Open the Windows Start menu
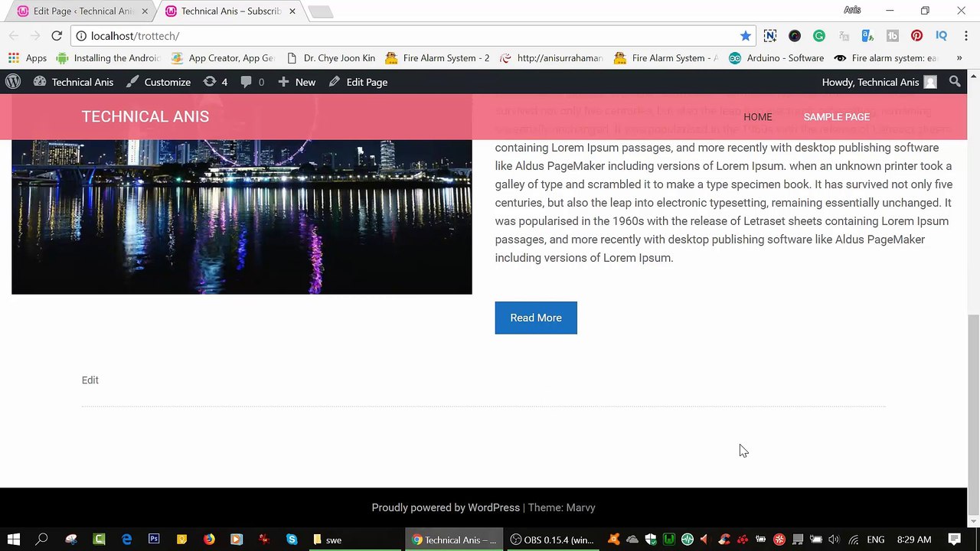 pos(14,540)
